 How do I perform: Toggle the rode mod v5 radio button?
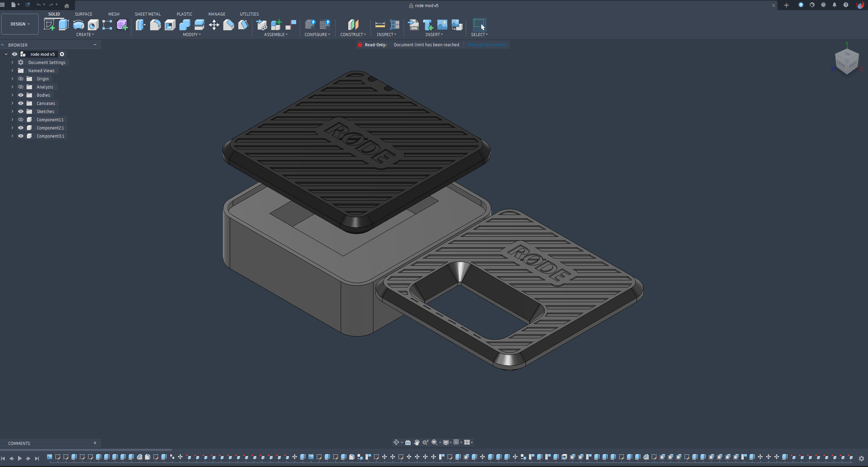pyautogui.click(x=62, y=54)
